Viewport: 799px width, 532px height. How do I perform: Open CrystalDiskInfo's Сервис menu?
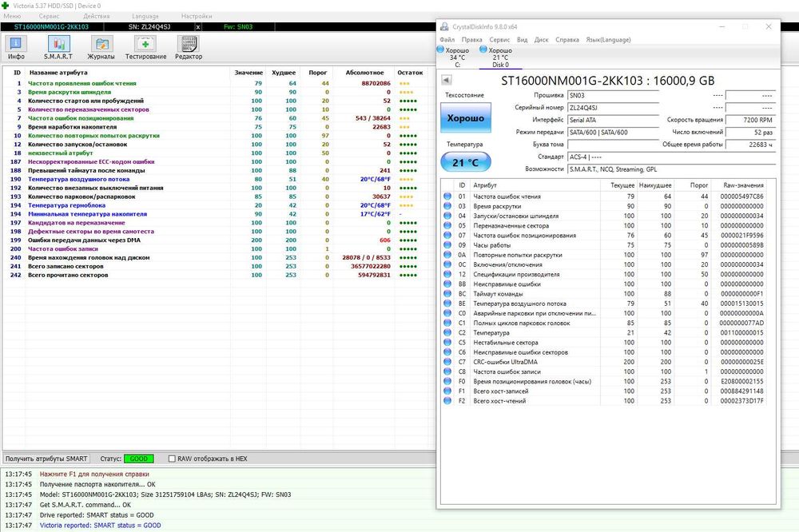click(499, 40)
